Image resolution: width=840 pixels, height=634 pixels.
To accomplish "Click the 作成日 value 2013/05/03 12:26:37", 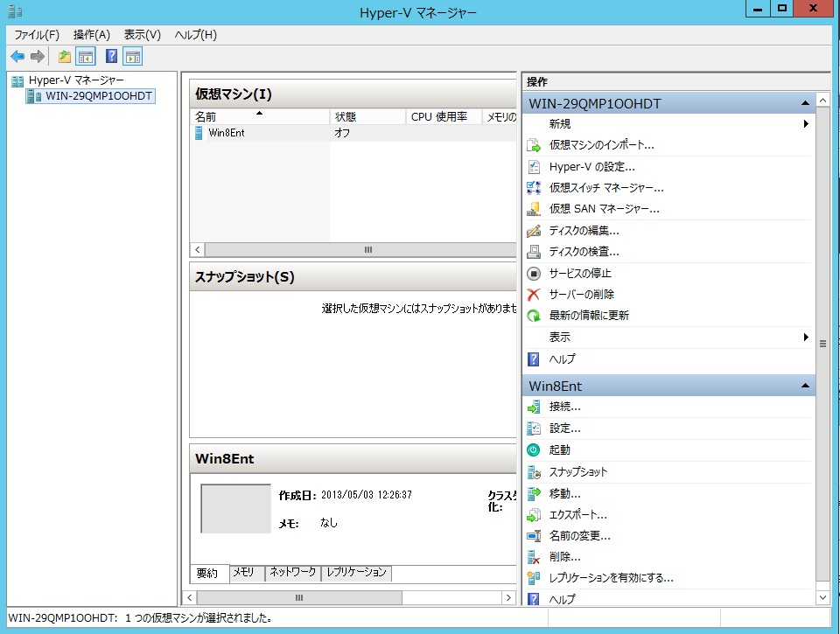I will (367, 495).
